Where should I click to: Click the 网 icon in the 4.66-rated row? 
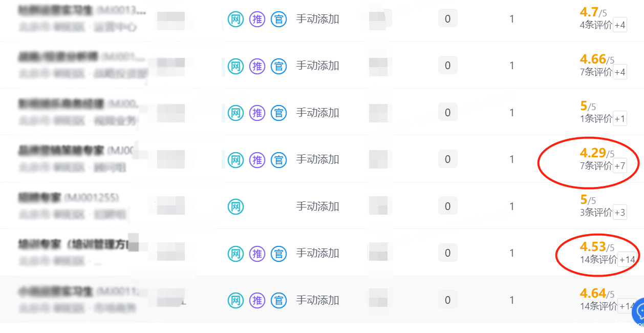235,66
